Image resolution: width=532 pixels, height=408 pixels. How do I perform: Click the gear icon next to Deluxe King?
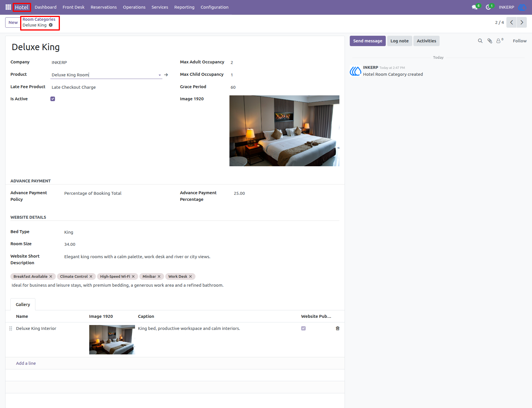click(51, 25)
